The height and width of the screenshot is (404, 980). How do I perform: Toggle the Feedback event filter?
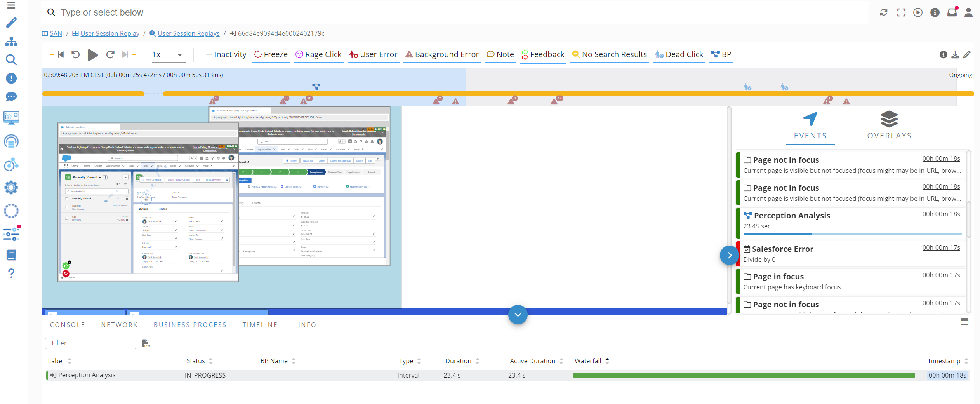point(543,55)
